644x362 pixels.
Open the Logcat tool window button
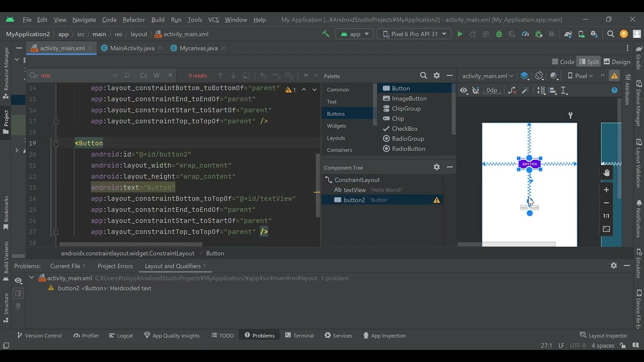(120, 335)
